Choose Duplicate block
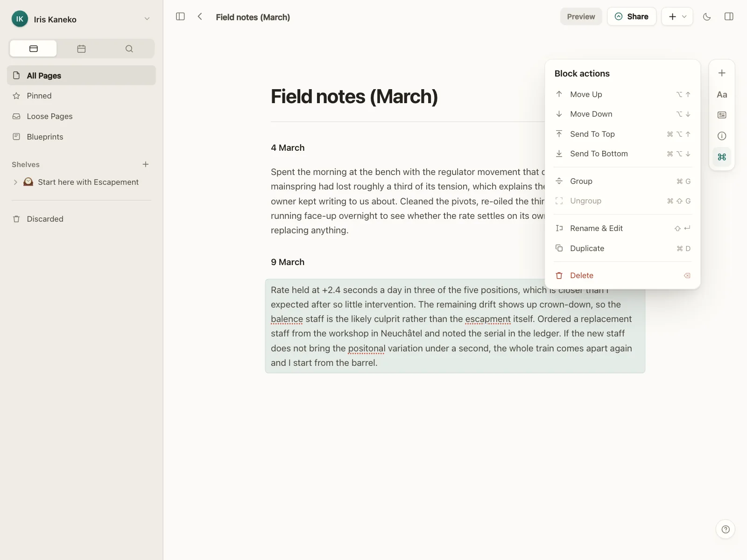This screenshot has width=747, height=560. pyautogui.click(x=623, y=248)
